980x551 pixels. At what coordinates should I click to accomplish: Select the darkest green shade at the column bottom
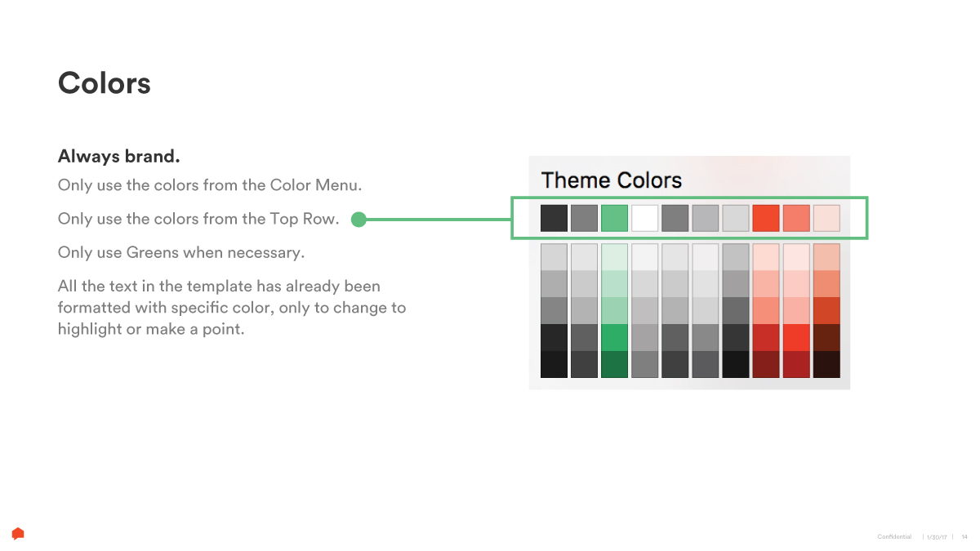[x=614, y=364]
